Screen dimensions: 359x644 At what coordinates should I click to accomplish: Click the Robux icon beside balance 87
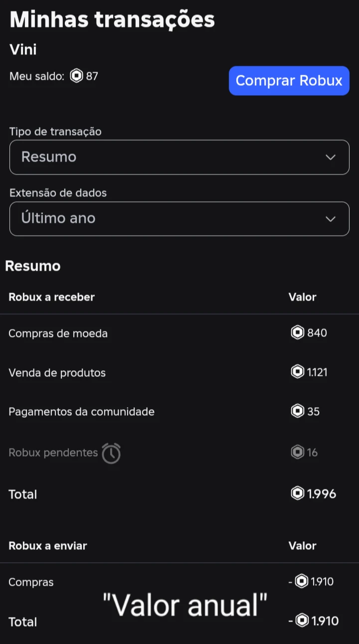(76, 76)
